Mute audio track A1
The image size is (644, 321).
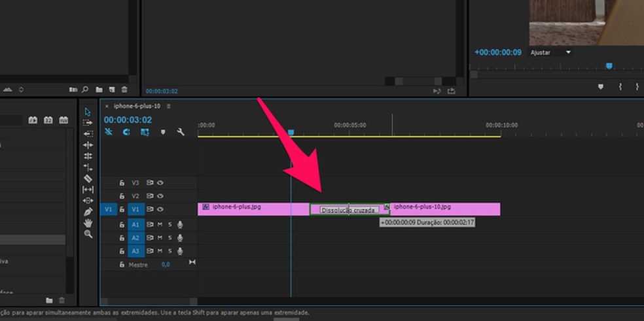[160, 224]
